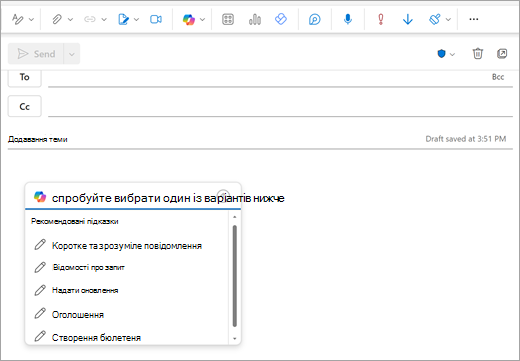Click the suggestions list scrollbar thumb
Image resolution: width=520 pixels, height=361 pixels.
point(235,276)
